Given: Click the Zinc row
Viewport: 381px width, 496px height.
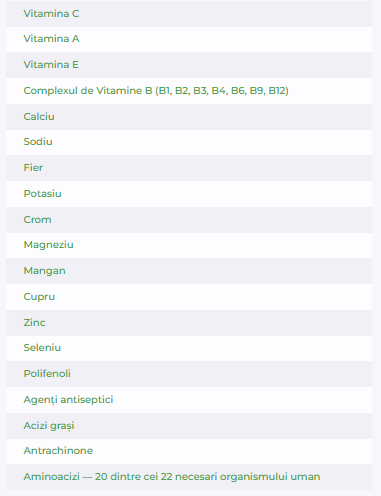Looking at the screenshot, I should pyautogui.click(x=189, y=323).
